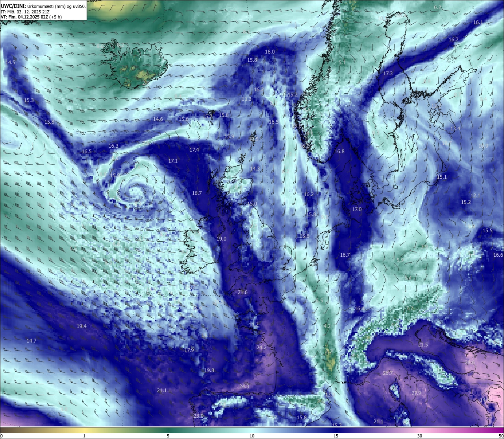
Task: Select the 6.2 value label
Action: [x=437, y=7]
